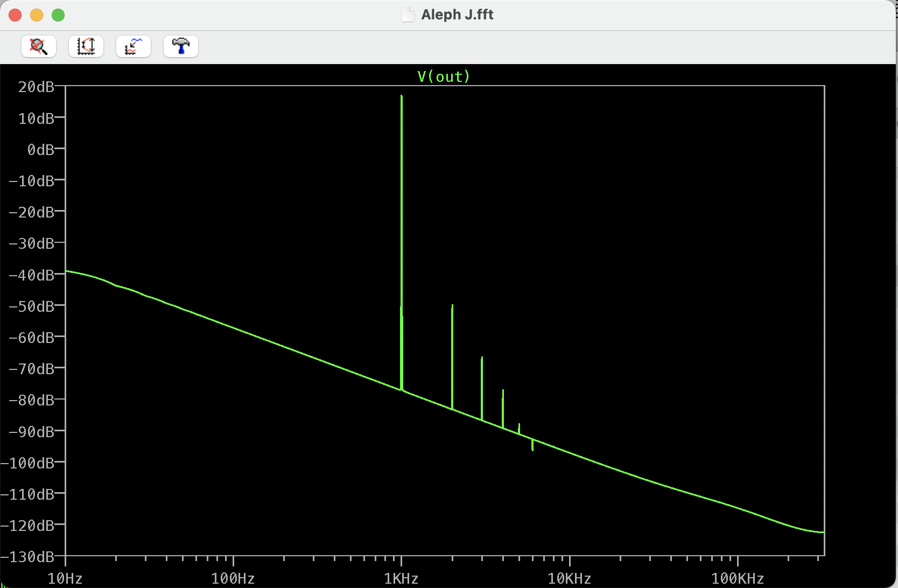Click the Aleph J.fft window title text
The height and width of the screenshot is (588, 898).
[457, 15]
